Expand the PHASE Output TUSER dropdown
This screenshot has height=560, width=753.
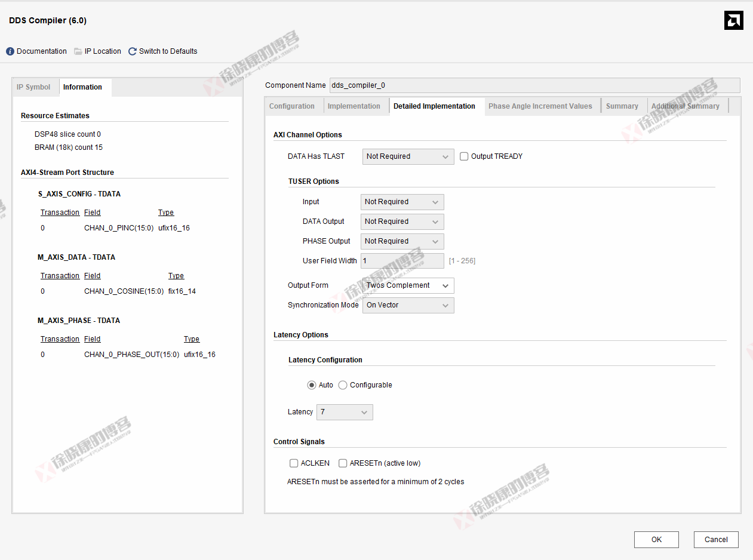(402, 241)
